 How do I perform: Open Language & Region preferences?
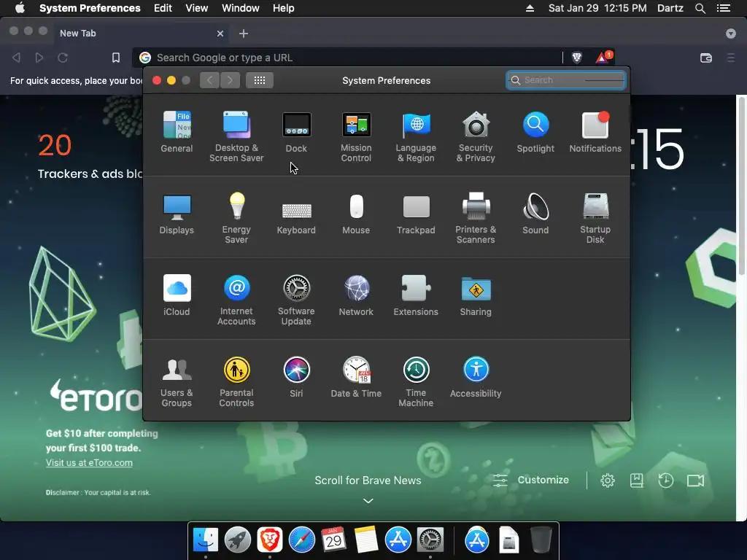(x=416, y=136)
